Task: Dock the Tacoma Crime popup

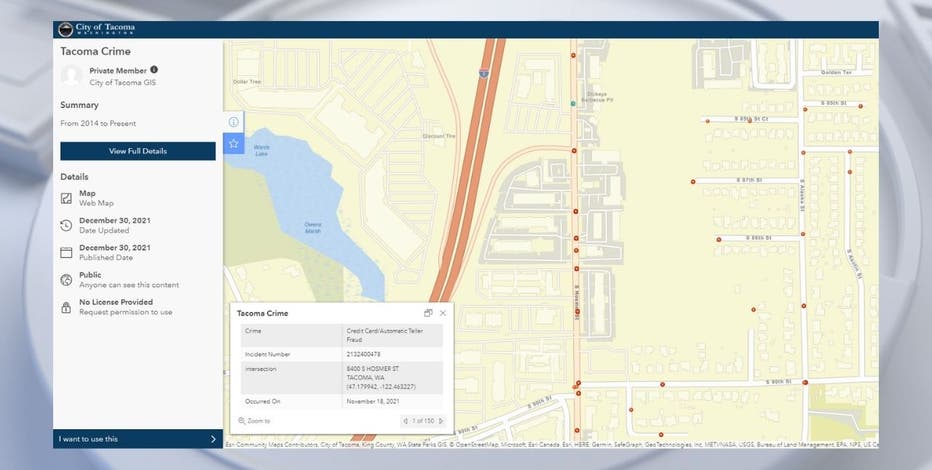Action: [428, 313]
